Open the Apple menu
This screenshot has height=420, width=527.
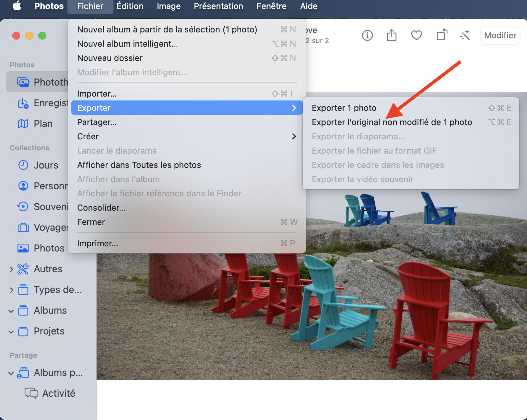click(17, 6)
